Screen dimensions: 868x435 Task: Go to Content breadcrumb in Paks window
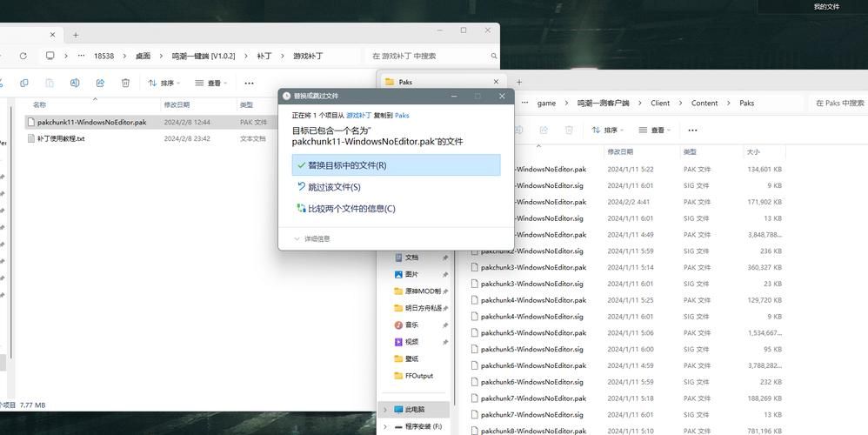[x=704, y=103]
